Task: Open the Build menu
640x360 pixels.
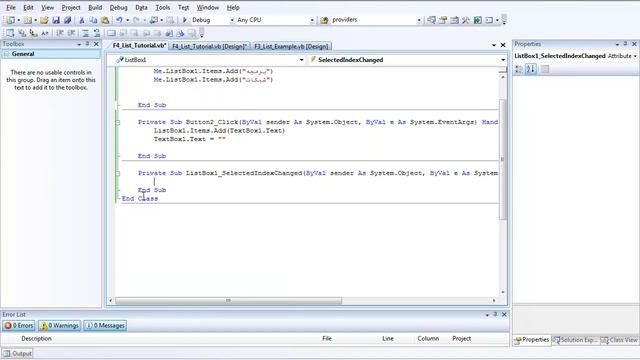Action: pyautogui.click(x=95, y=7)
